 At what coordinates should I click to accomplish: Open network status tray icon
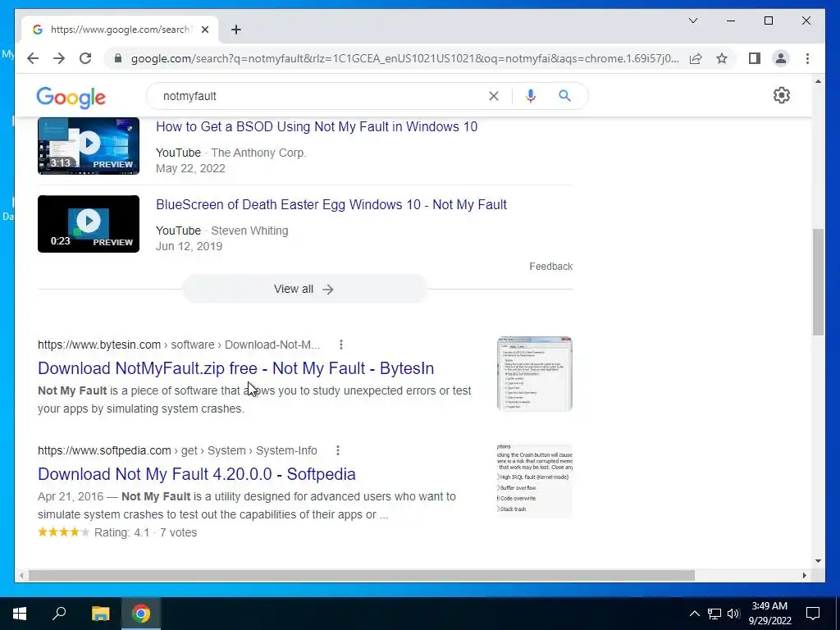(x=714, y=614)
